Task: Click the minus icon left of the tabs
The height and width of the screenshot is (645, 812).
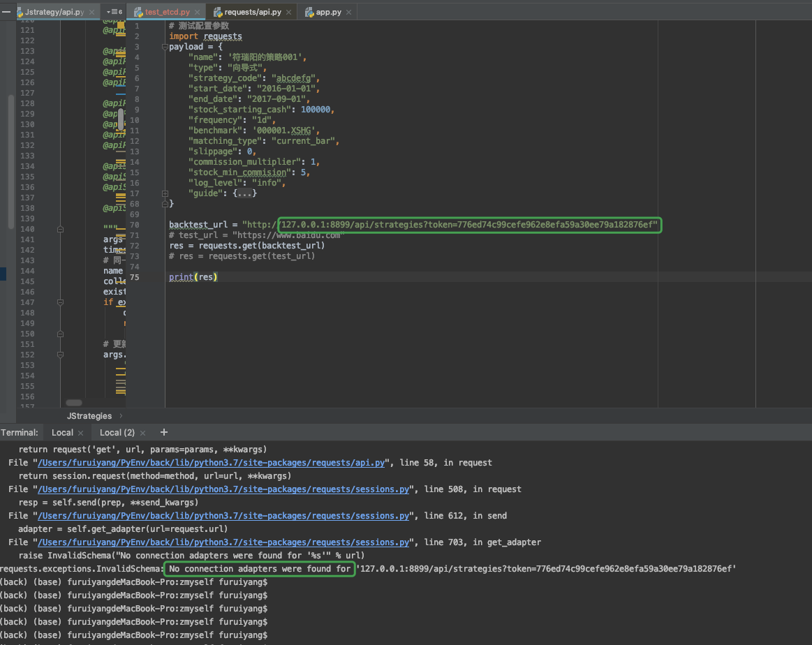Action: (x=6, y=11)
